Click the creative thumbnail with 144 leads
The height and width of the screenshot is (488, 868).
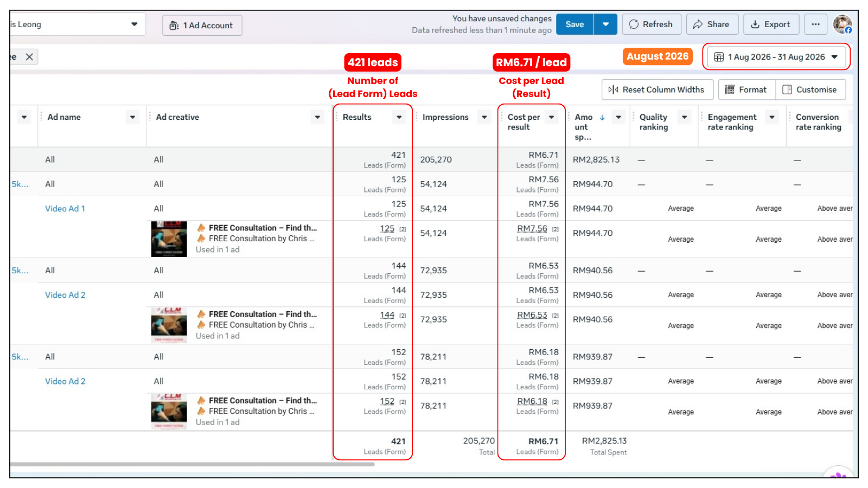pos(169,325)
